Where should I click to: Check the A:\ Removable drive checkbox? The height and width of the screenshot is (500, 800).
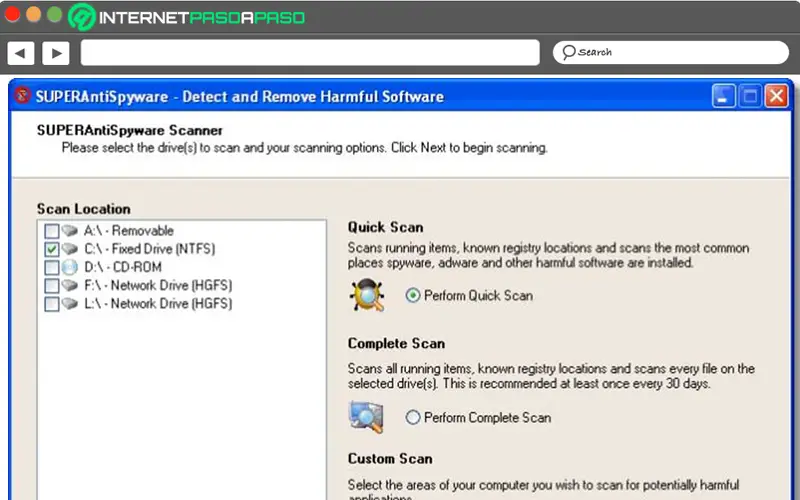(x=52, y=231)
